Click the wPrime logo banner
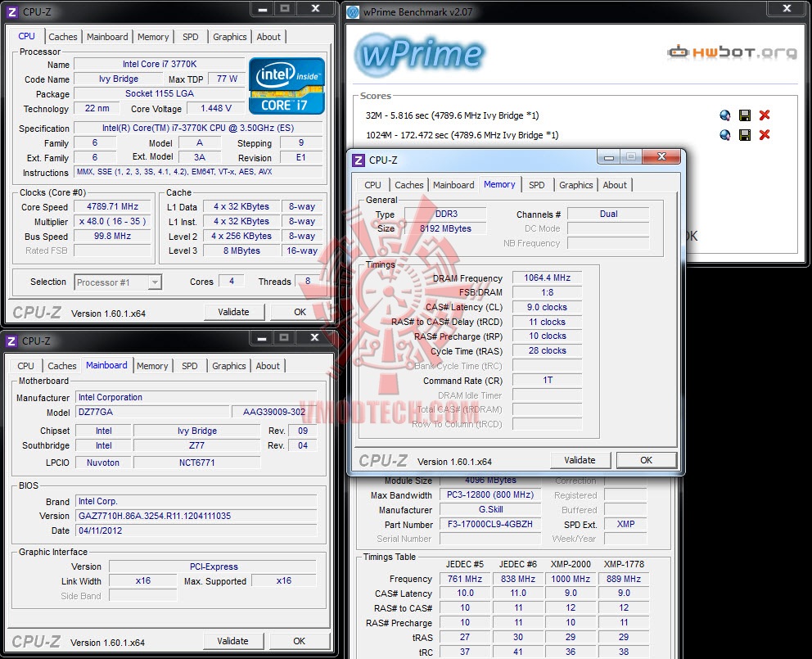The height and width of the screenshot is (659, 812). tap(419, 54)
